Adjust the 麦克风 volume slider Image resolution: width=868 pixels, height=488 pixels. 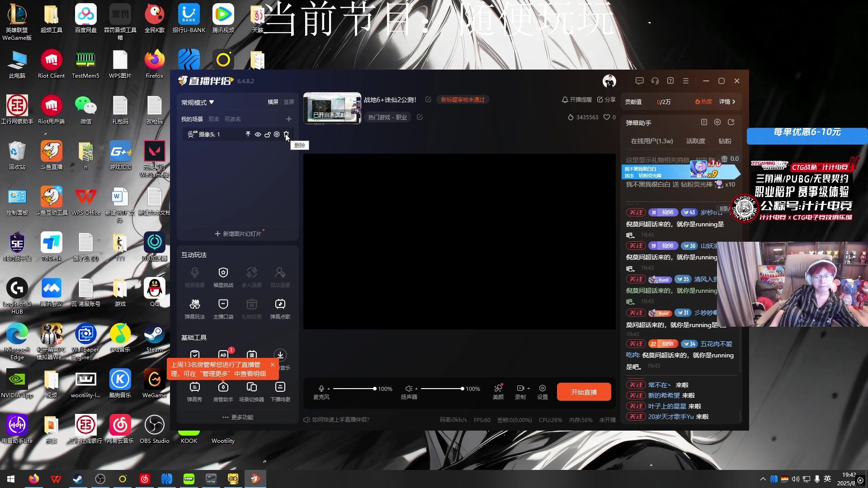(x=354, y=389)
